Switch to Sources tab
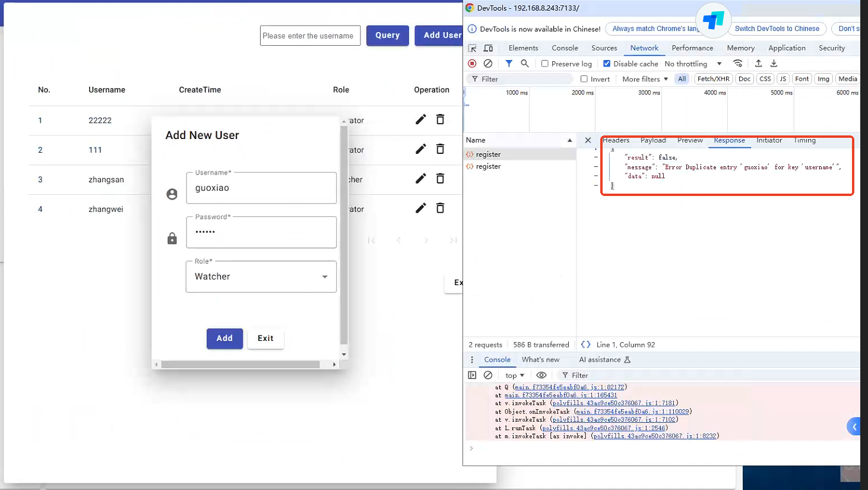 604,48
